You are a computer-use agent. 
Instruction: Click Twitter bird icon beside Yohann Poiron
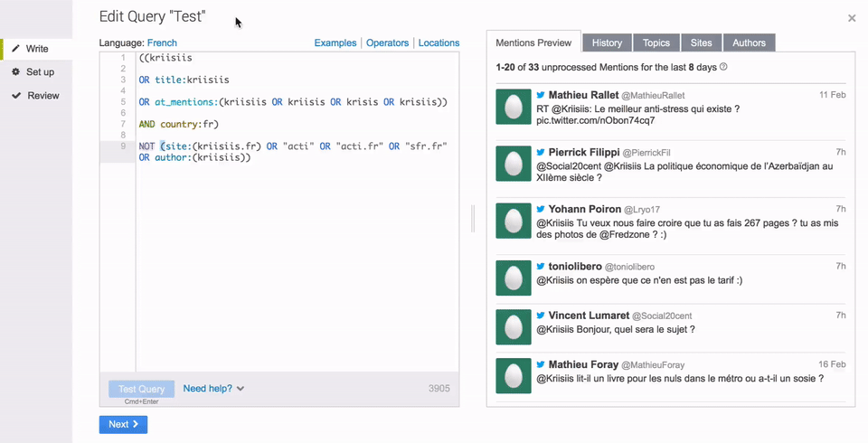click(x=541, y=209)
